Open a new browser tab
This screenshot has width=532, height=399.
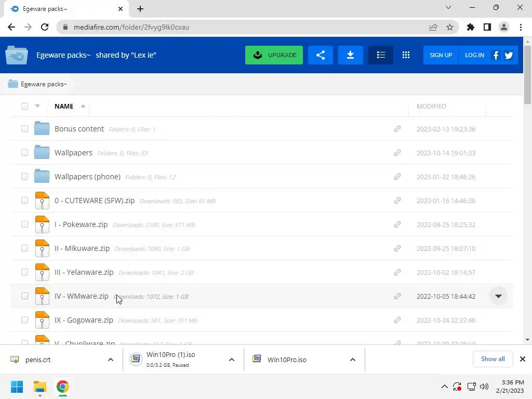tap(140, 9)
